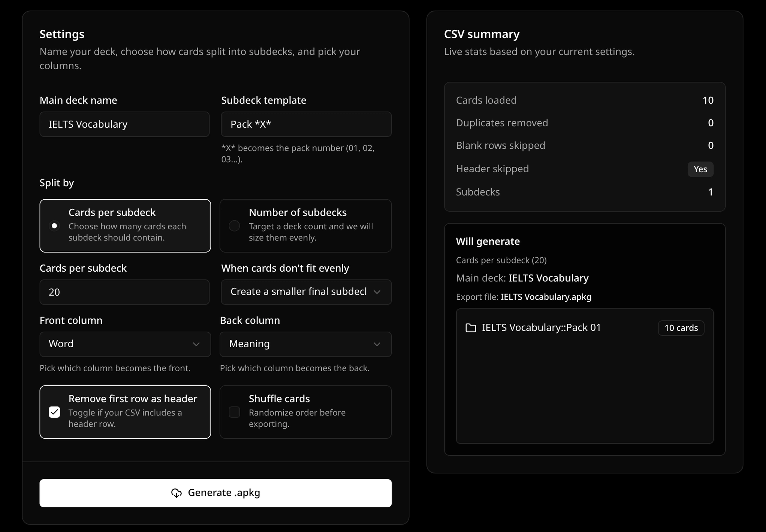The height and width of the screenshot is (532, 766).
Task: Open the Front column dropdown showing Word
Action: coord(125,344)
